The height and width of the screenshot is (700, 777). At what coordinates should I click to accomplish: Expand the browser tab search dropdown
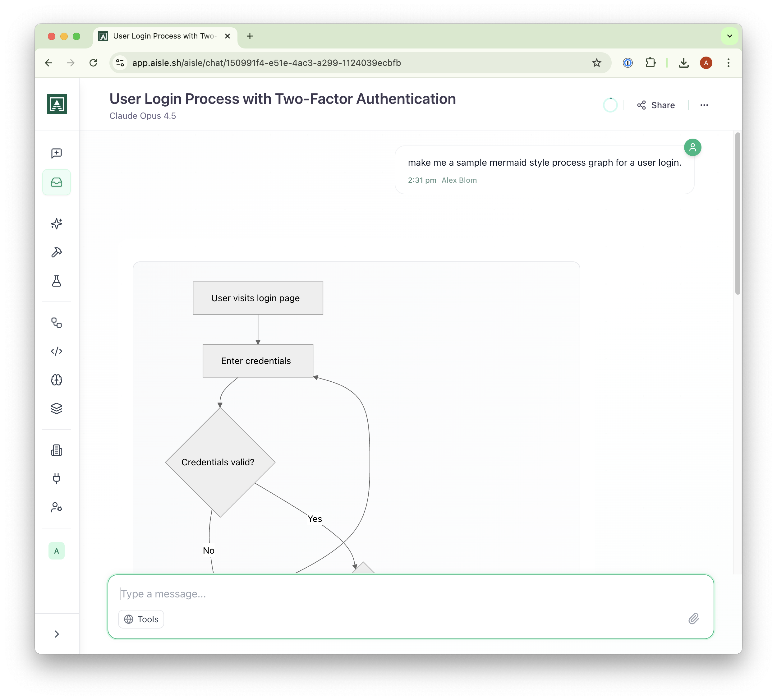point(729,36)
